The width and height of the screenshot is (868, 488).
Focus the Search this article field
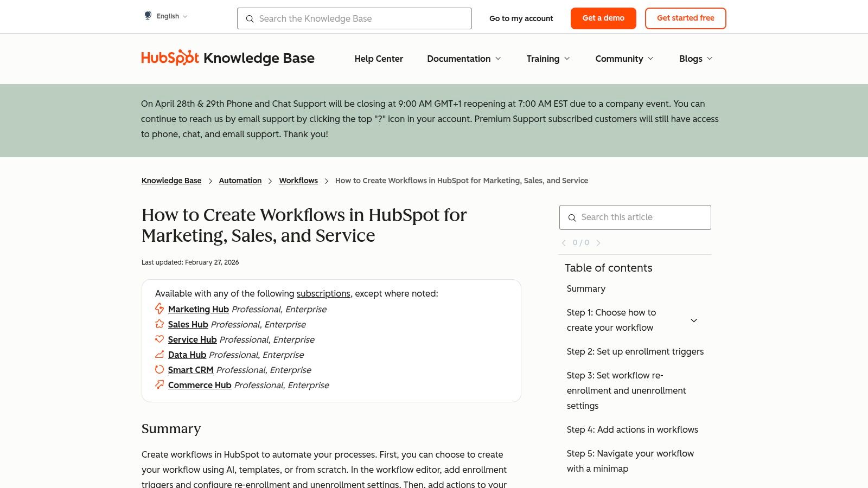(x=635, y=217)
